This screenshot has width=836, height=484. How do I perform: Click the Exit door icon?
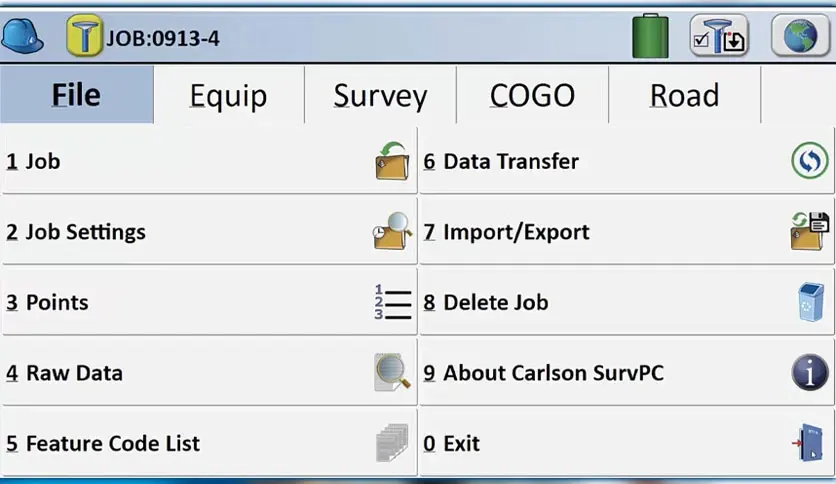[809, 442]
